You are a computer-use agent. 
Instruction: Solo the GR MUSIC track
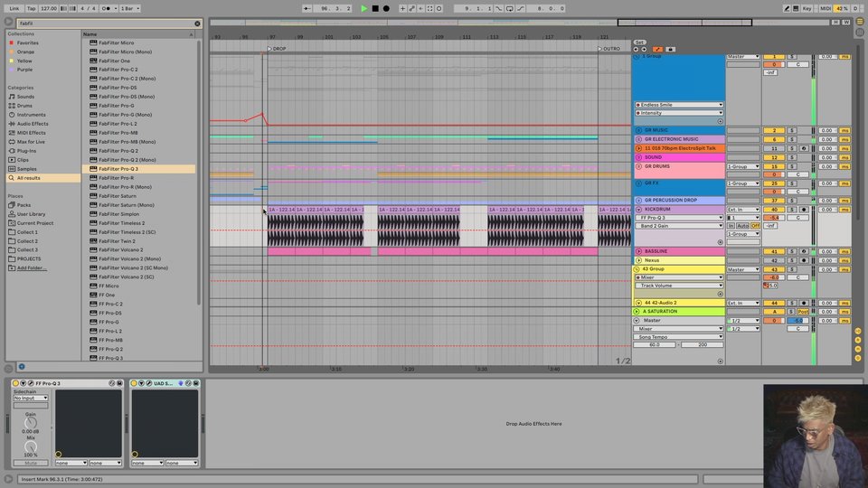(x=792, y=130)
